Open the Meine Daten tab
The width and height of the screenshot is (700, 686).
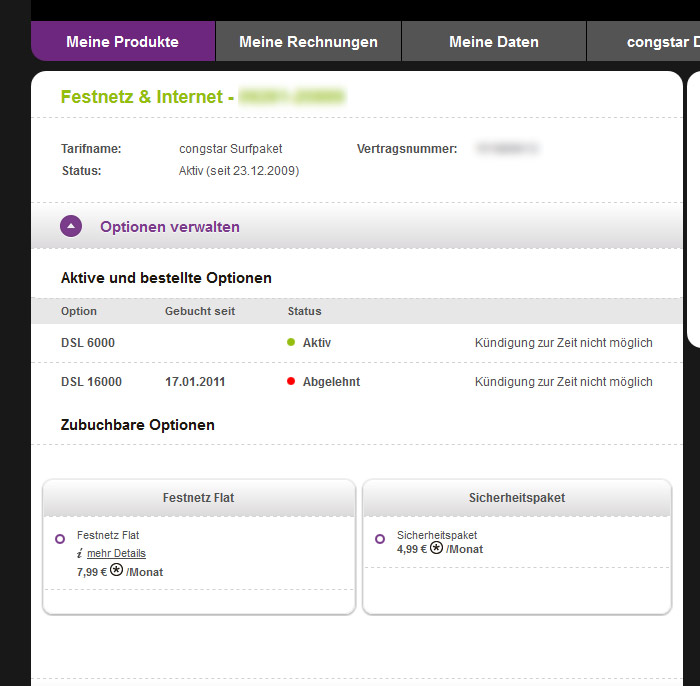tap(493, 42)
